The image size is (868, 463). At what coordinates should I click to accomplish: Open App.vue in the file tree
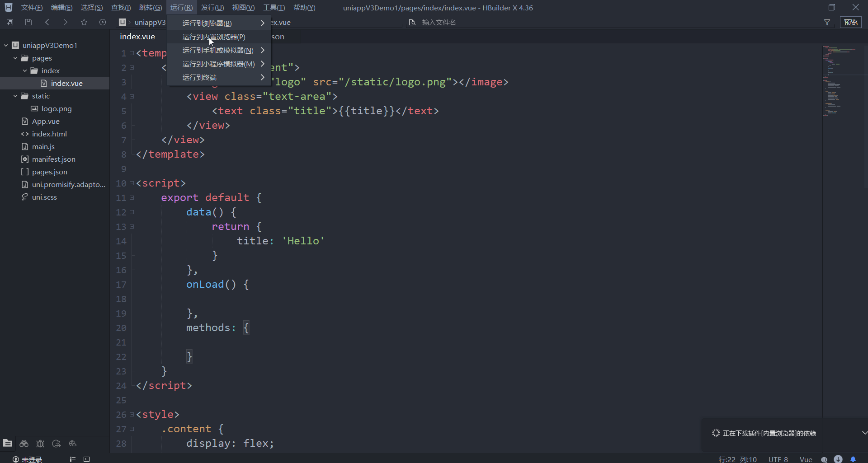pyautogui.click(x=46, y=121)
